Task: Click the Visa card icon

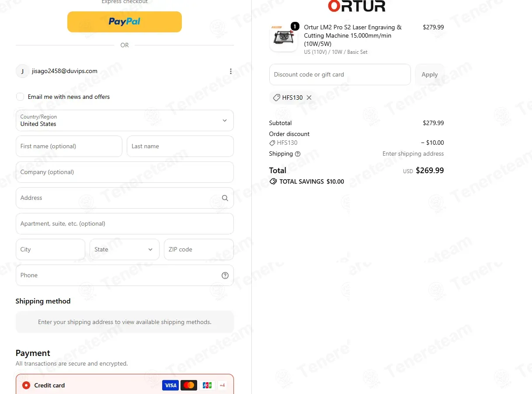Action: coord(170,385)
